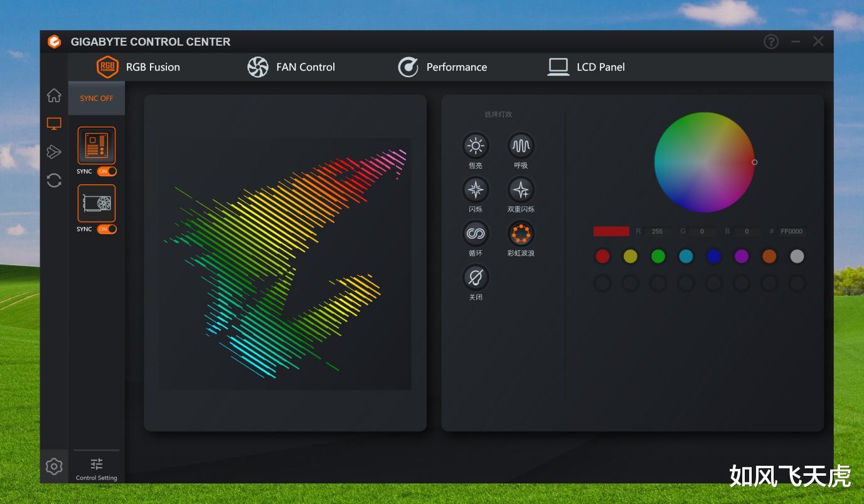The image size is (864, 504).
Task: Choose the 双重闪烁 double flash effect
Action: point(521,189)
